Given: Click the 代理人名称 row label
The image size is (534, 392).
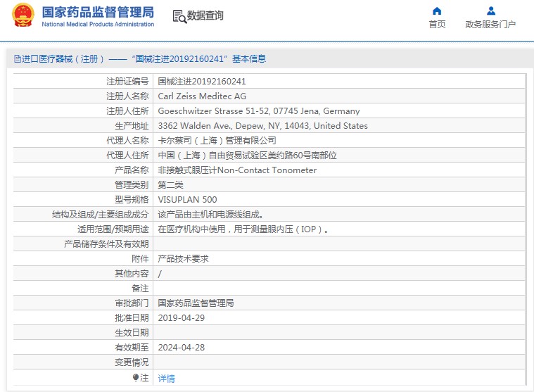Looking at the screenshot, I should point(127,140).
